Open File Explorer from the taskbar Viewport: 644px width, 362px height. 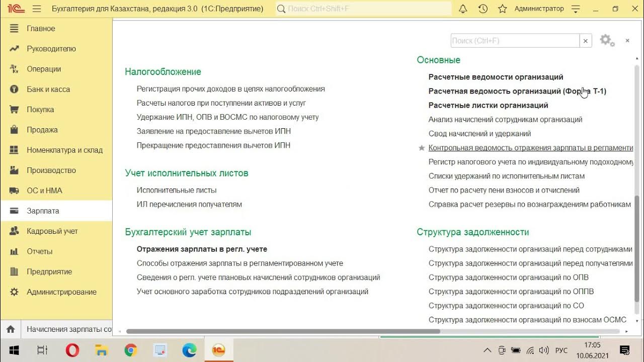click(102, 350)
